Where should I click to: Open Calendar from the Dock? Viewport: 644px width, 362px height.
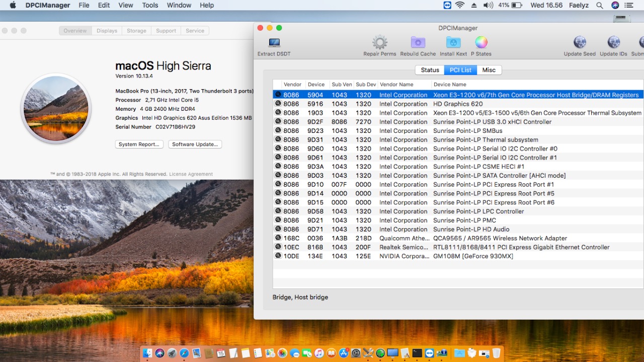click(221, 353)
